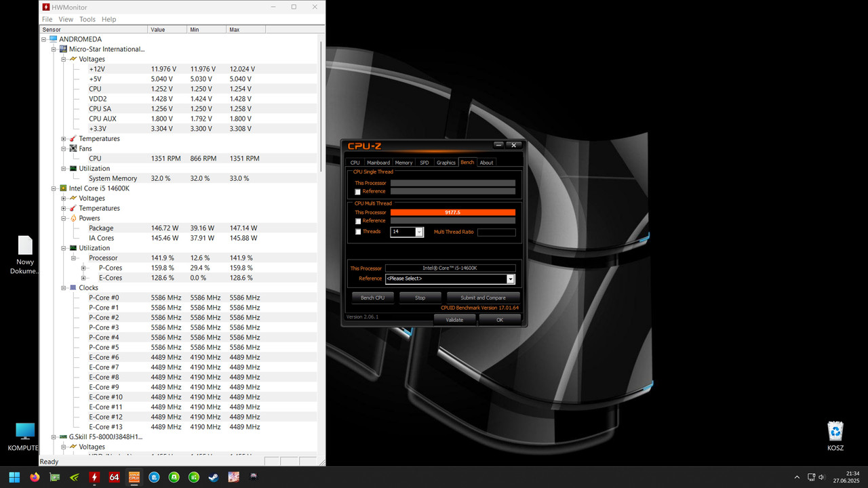Screen dimensions: 868x488
Task: Click the G.Skill memory module icon
Action: pos(64,436)
